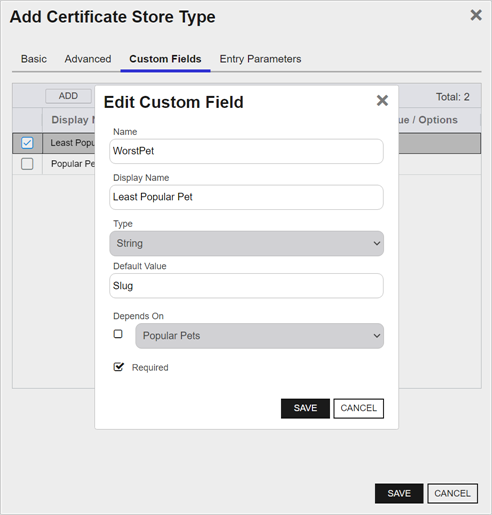Click the chevron arrow on Type selector
The width and height of the screenshot is (492, 515).
[377, 244]
